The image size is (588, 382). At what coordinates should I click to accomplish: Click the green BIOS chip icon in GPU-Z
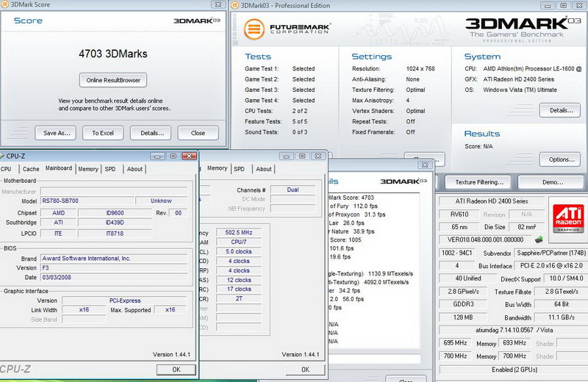(x=539, y=239)
